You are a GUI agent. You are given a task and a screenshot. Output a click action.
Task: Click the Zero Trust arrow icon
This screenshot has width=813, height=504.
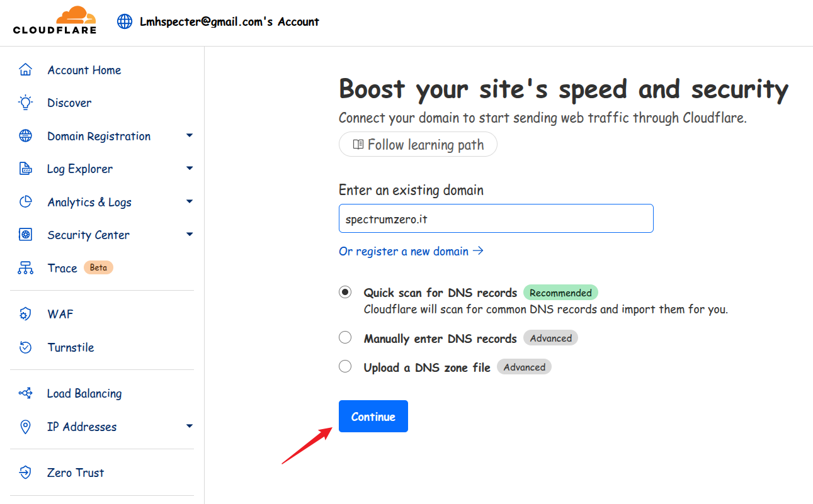pyautogui.click(x=25, y=473)
